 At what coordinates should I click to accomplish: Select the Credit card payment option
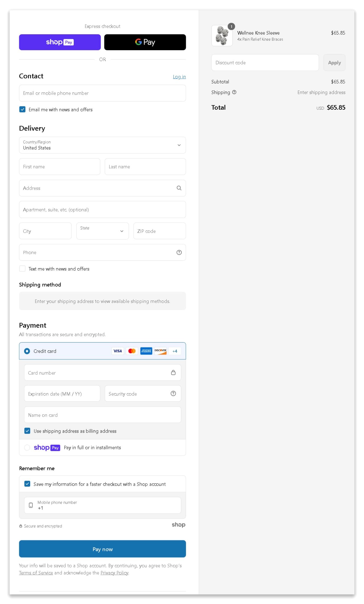[x=27, y=351]
